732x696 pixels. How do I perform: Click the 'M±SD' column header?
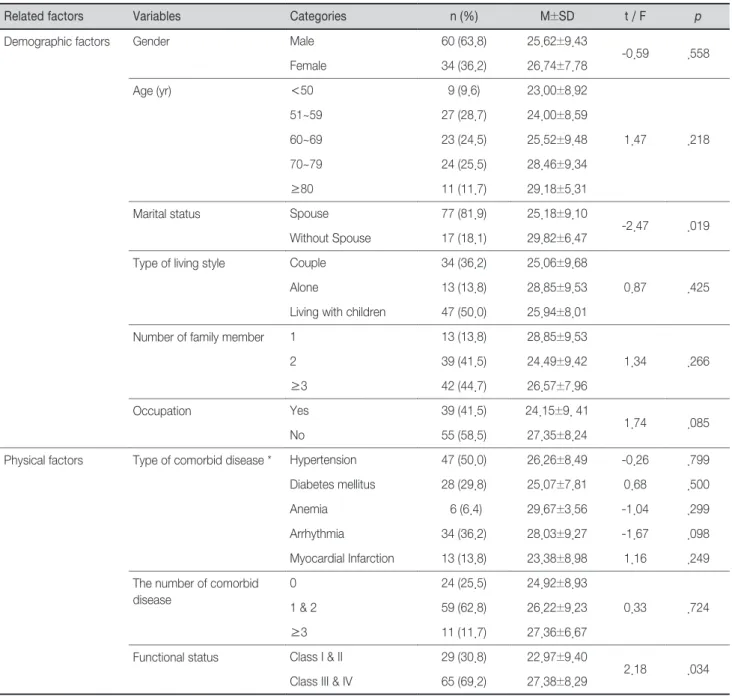pos(557,16)
